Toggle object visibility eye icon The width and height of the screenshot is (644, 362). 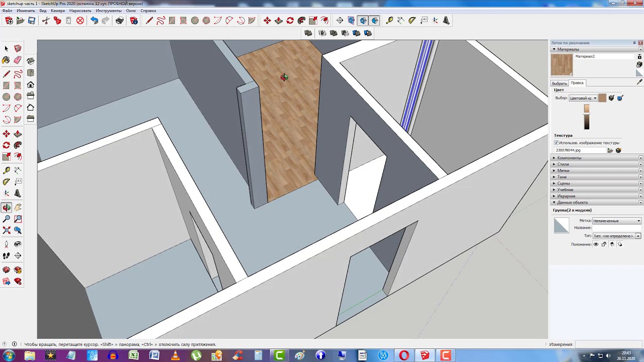coord(596,244)
